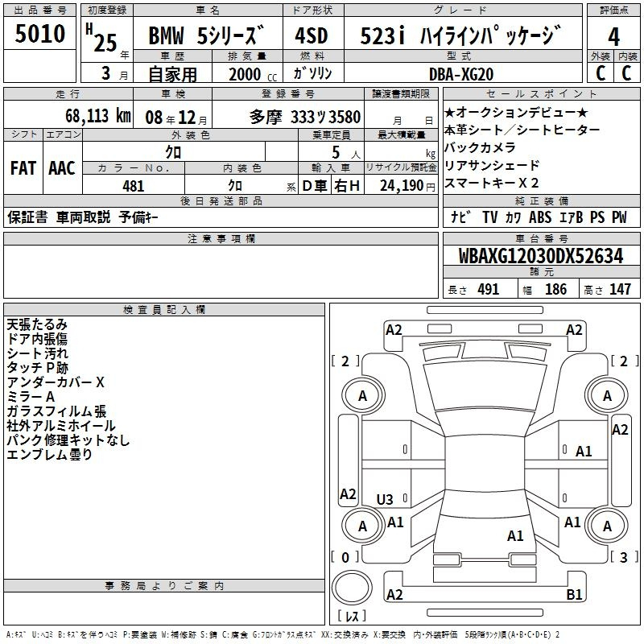
Task: Click the overall score 4
Action: point(613,37)
